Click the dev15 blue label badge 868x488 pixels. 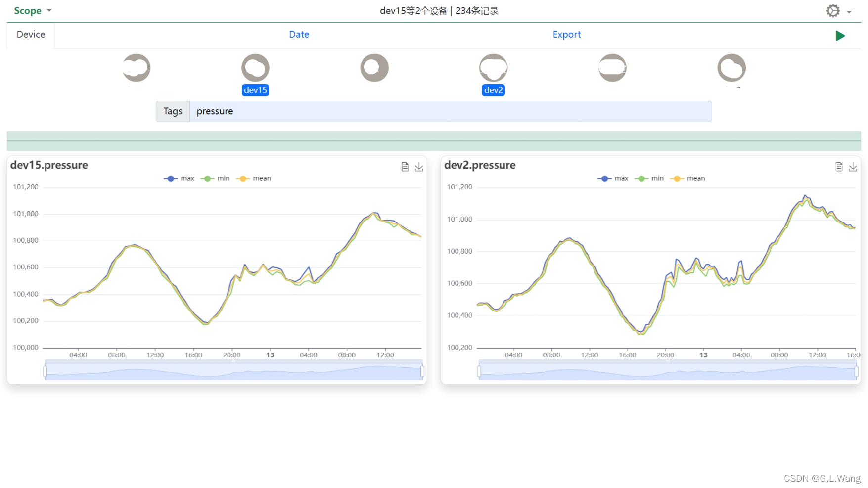[255, 90]
